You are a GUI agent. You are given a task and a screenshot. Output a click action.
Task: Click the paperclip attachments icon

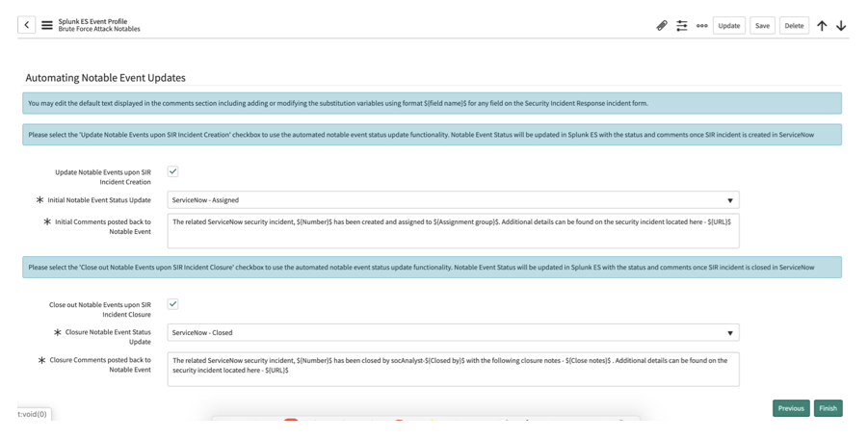coord(662,25)
